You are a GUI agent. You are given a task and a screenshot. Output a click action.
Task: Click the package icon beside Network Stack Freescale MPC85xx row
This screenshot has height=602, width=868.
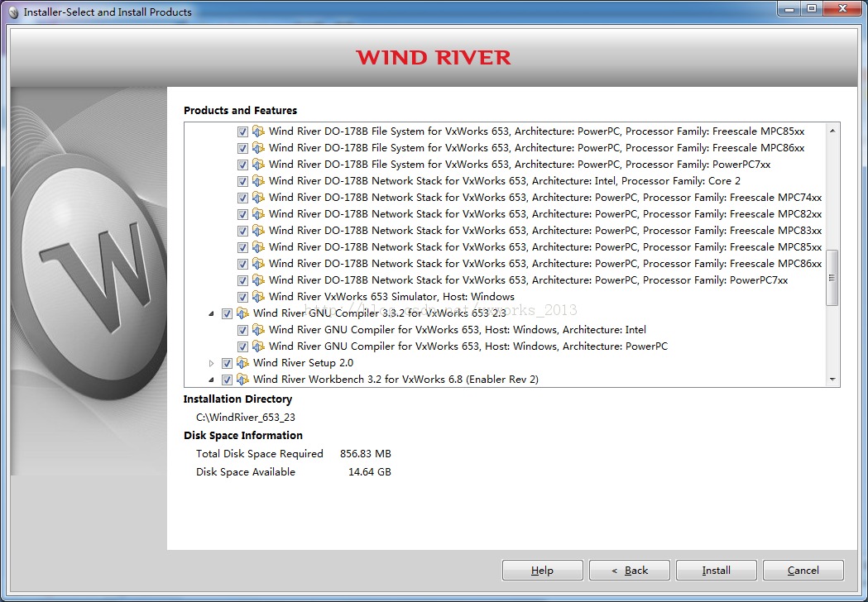pyautogui.click(x=258, y=247)
